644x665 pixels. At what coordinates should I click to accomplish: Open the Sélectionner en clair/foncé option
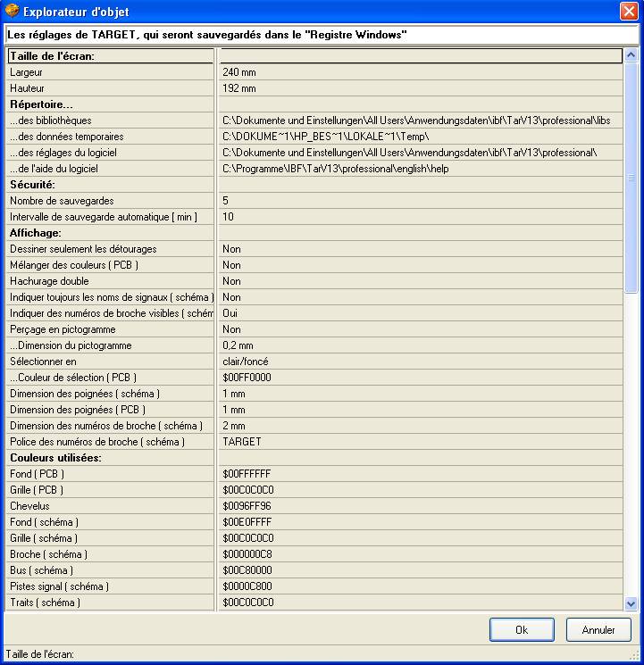[x=420, y=362]
